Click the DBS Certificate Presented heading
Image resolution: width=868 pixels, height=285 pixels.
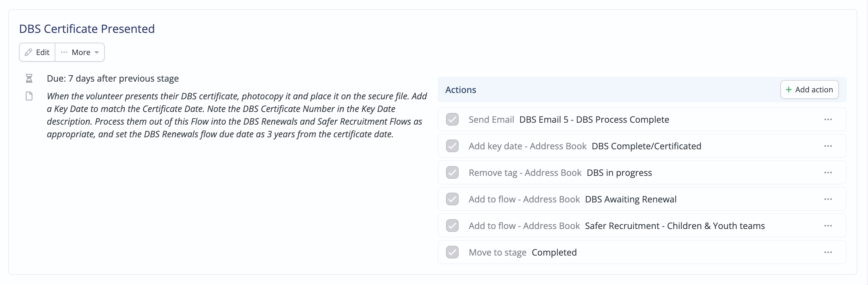pos(87,29)
